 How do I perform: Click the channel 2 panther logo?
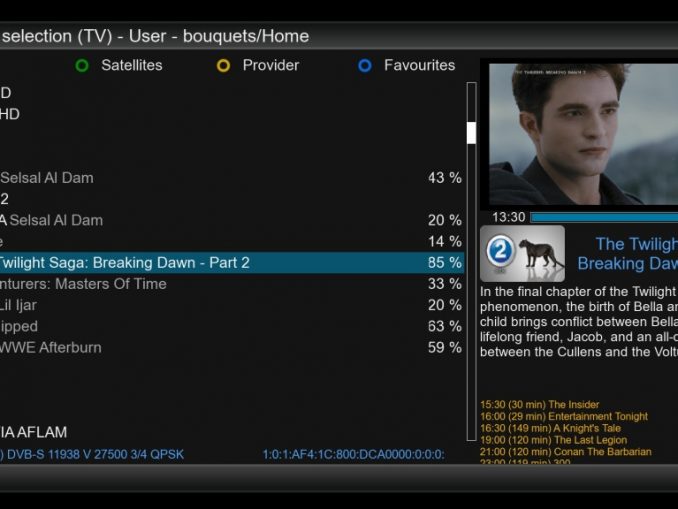pyautogui.click(x=522, y=253)
